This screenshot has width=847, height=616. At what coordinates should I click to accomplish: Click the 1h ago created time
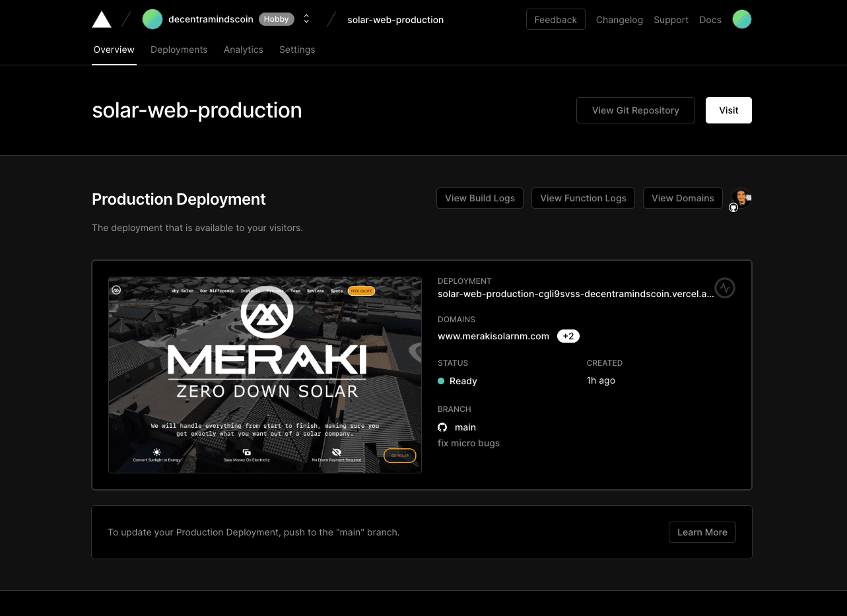click(x=601, y=380)
